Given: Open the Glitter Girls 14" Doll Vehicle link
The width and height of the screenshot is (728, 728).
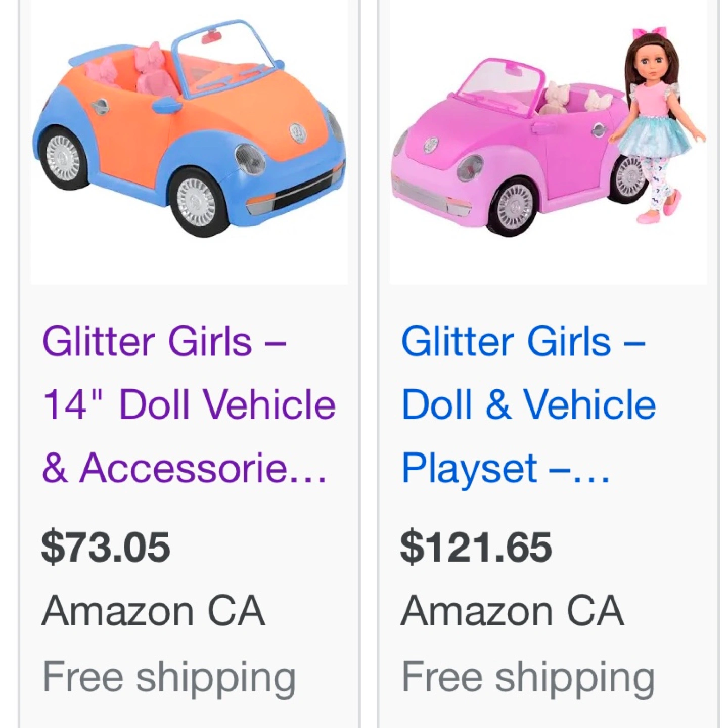Looking at the screenshot, I should tap(189, 404).
